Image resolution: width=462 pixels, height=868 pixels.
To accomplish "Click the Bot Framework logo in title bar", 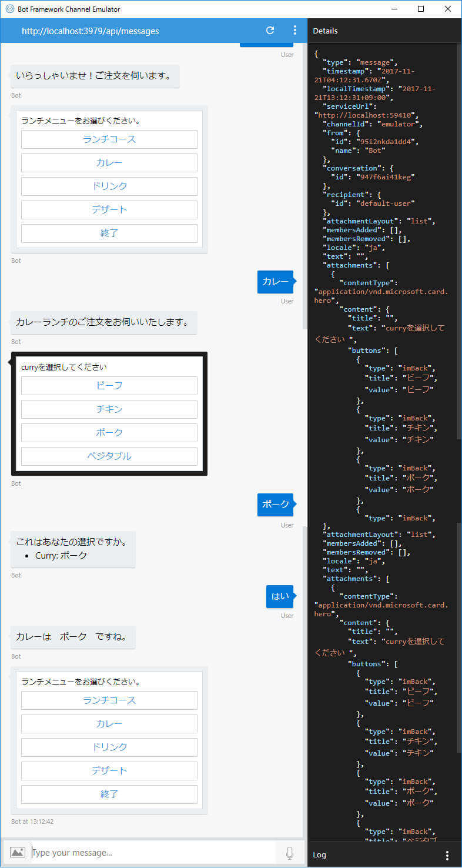I will 9,9.
